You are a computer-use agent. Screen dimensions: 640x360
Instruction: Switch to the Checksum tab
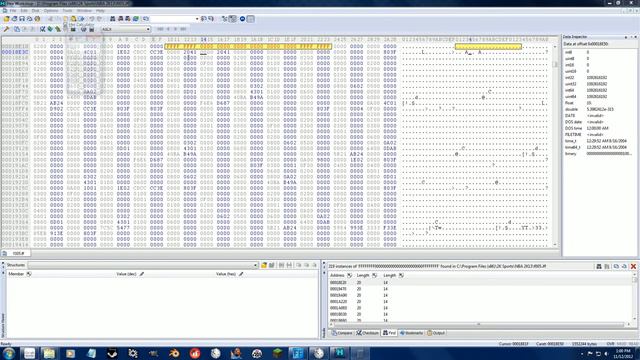367,333
